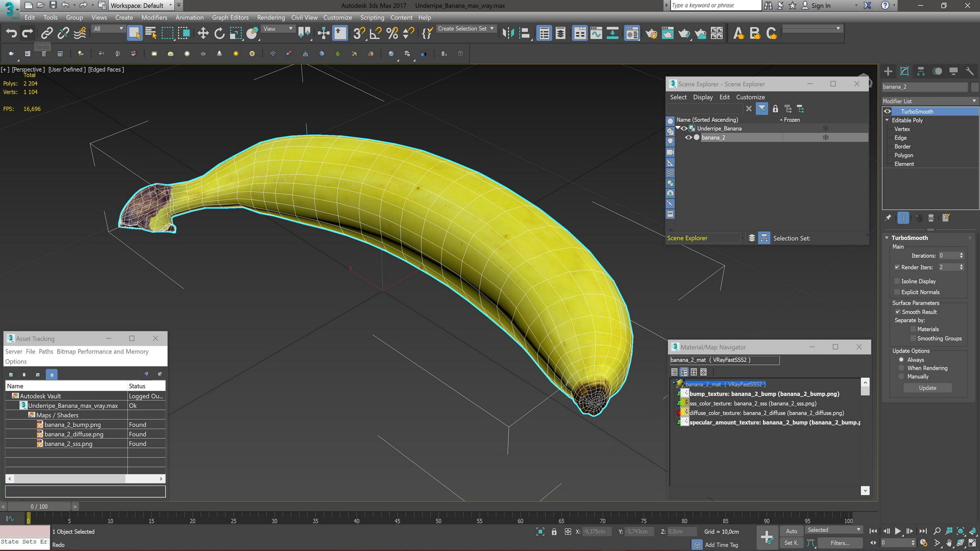Enable Smoothing Groups checkbox
The image size is (980, 551).
913,339
